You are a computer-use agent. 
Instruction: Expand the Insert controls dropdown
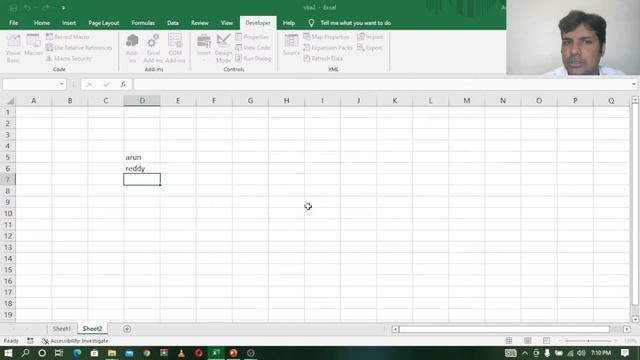[204, 48]
